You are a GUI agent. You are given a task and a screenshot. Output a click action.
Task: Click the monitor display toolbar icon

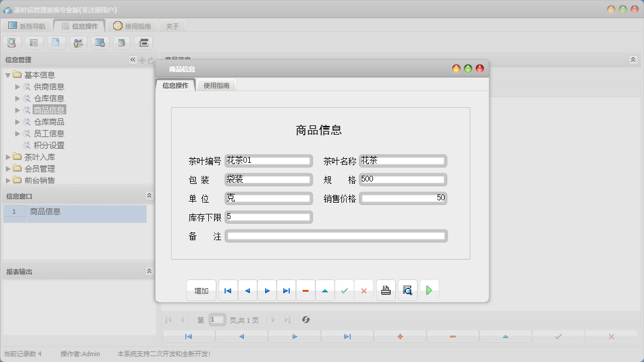100,42
